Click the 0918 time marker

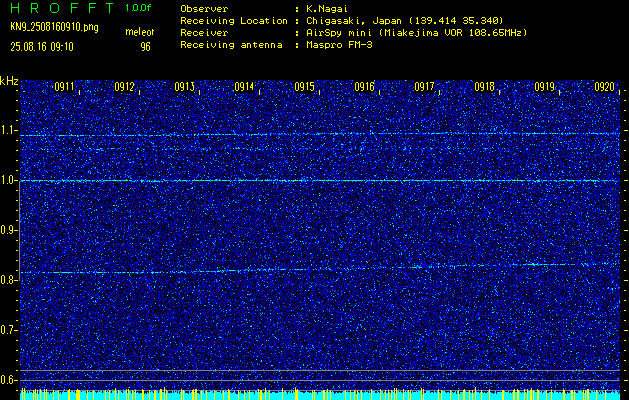pos(484,87)
